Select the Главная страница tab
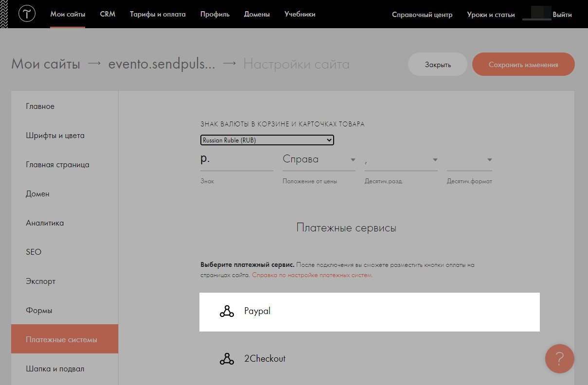 pyautogui.click(x=65, y=164)
